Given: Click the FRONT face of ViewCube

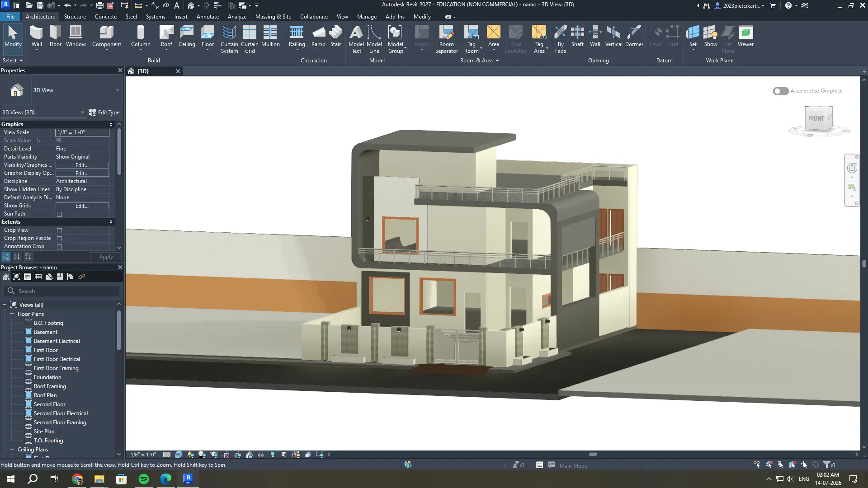Looking at the screenshot, I should point(816,118).
